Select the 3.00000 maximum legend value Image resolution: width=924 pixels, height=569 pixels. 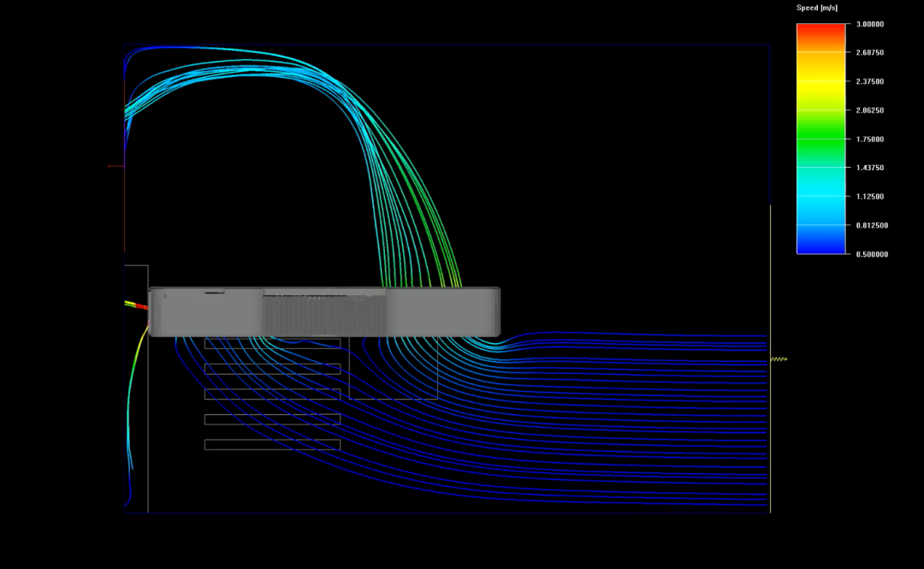870,25
